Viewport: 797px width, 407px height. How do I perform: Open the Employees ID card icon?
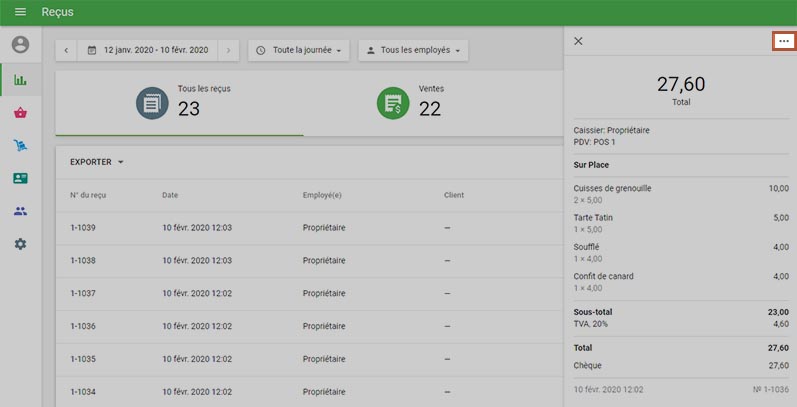(x=20, y=178)
